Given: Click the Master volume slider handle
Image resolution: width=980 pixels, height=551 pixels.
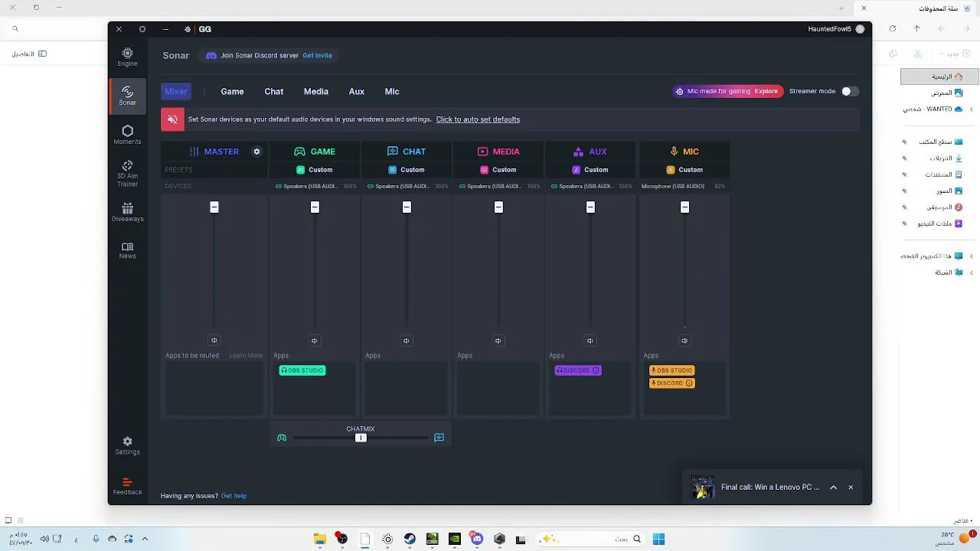Looking at the screenshot, I should [x=214, y=207].
